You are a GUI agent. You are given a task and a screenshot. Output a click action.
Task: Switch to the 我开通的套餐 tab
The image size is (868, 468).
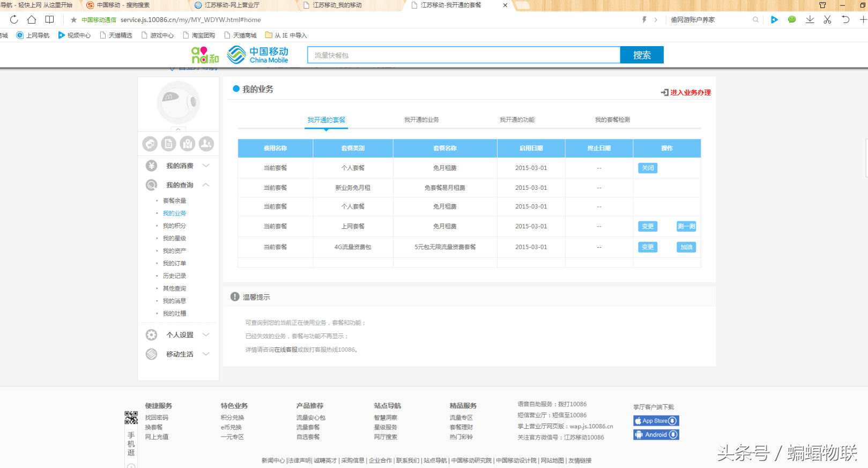pyautogui.click(x=327, y=120)
